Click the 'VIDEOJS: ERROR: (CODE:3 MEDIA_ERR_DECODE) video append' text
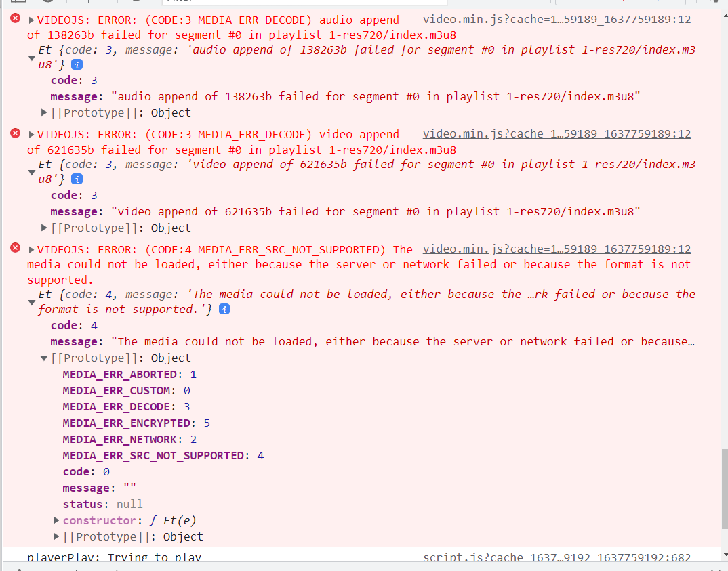 click(218, 135)
